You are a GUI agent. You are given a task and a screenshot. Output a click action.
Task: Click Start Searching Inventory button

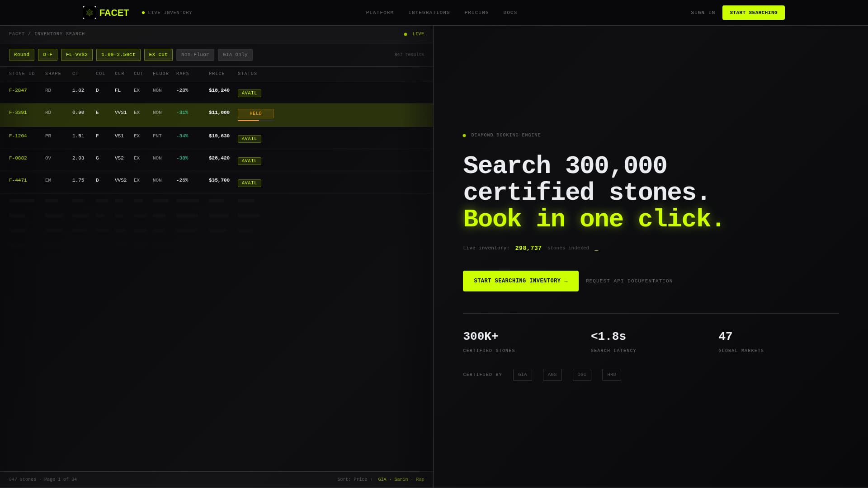coord(521,281)
